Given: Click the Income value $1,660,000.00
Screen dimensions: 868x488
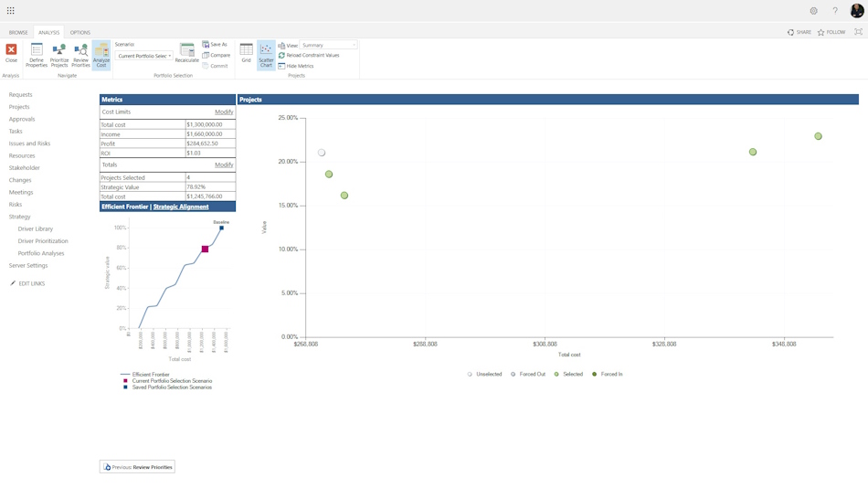Looking at the screenshot, I should coord(210,134).
